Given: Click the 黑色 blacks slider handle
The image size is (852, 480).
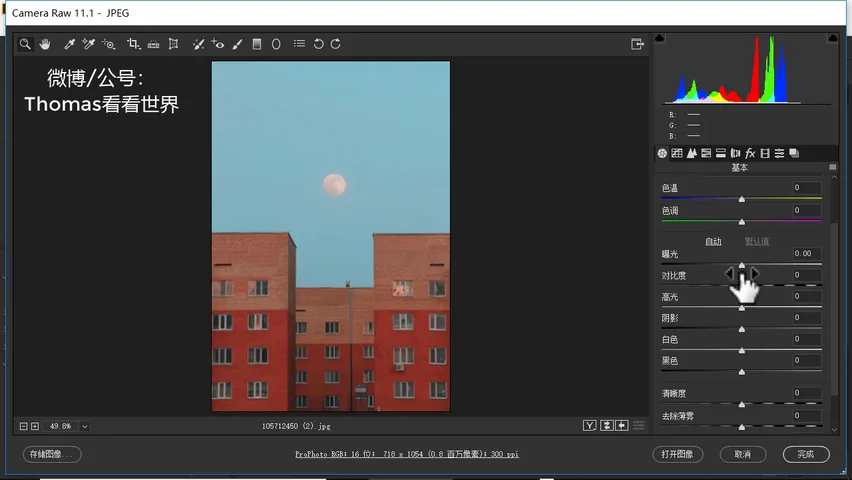Looking at the screenshot, I should 742,372.
